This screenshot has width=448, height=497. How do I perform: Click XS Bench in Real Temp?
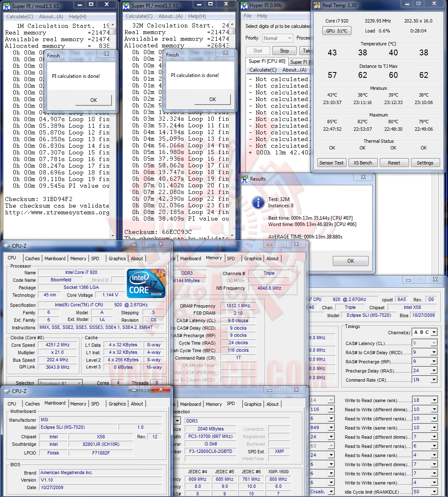click(x=363, y=163)
